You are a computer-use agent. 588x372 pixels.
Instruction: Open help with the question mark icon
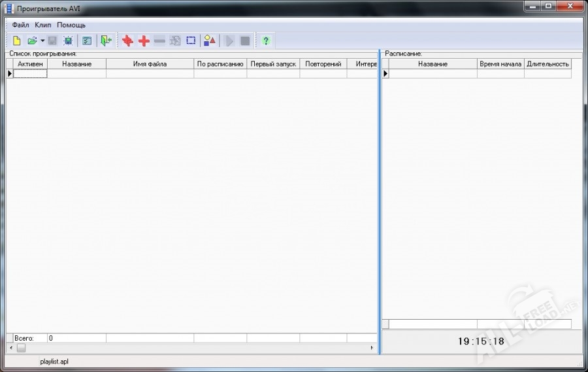(265, 41)
